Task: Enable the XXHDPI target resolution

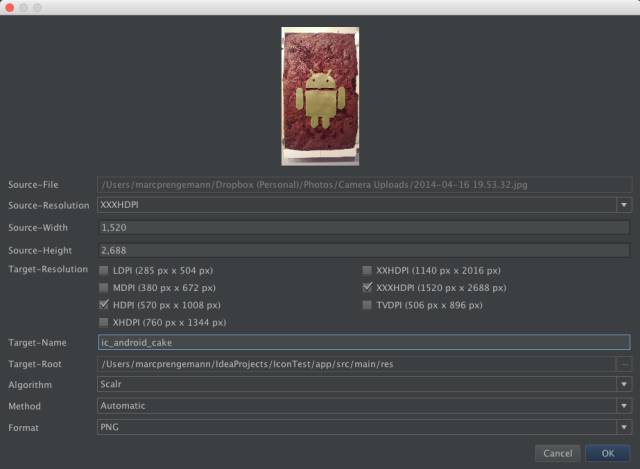Action: (x=367, y=270)
